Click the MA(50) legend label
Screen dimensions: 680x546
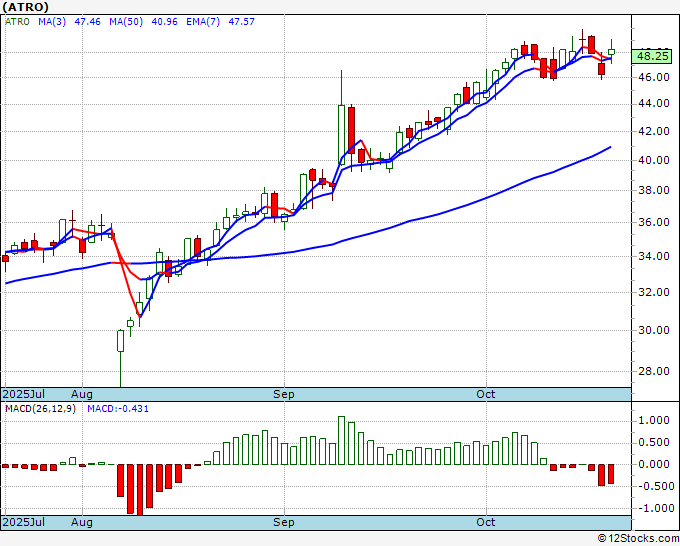click(126, 22)
